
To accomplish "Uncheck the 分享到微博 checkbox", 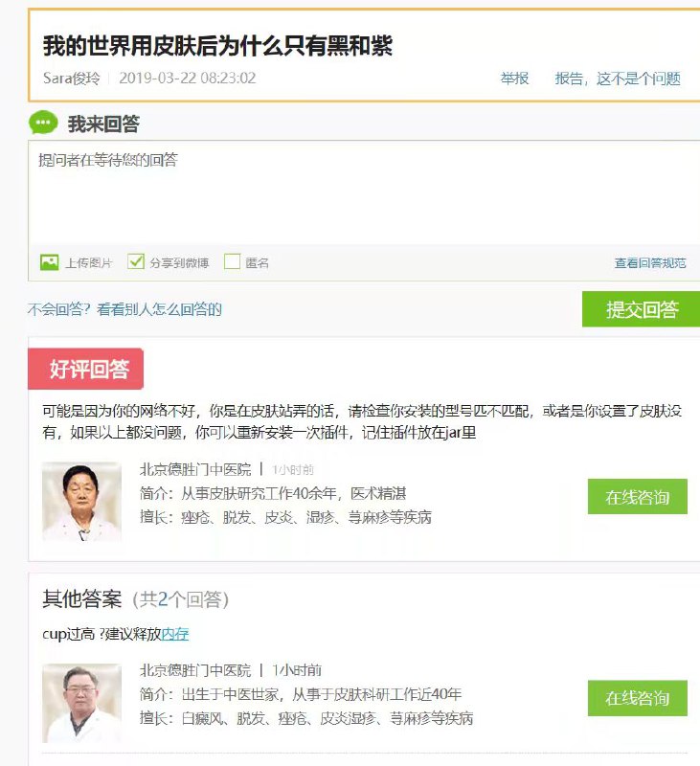I will pos(136,261).
